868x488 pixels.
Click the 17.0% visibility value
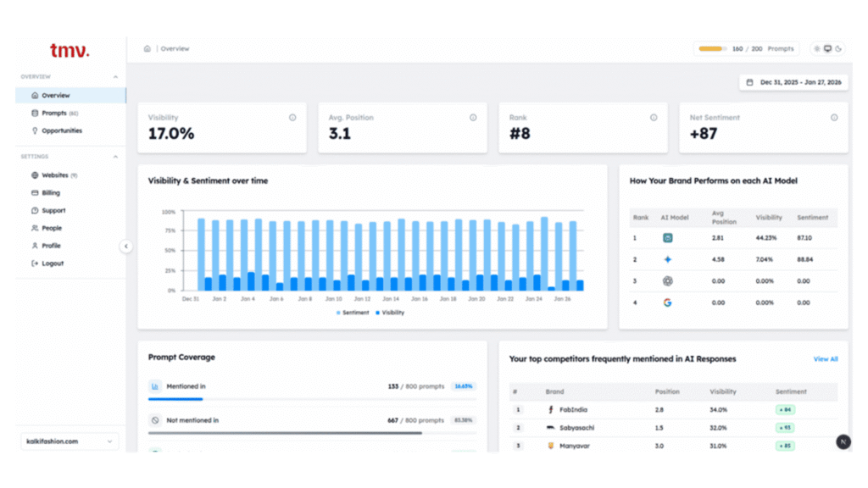click(x=171, y=133)
